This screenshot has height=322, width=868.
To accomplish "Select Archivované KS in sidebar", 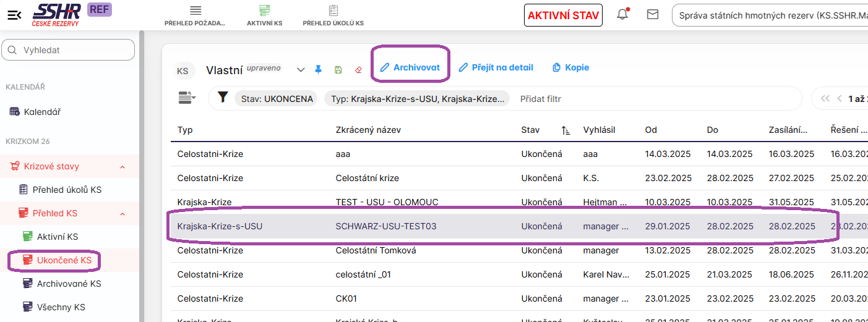I will (x=69, y=284).
